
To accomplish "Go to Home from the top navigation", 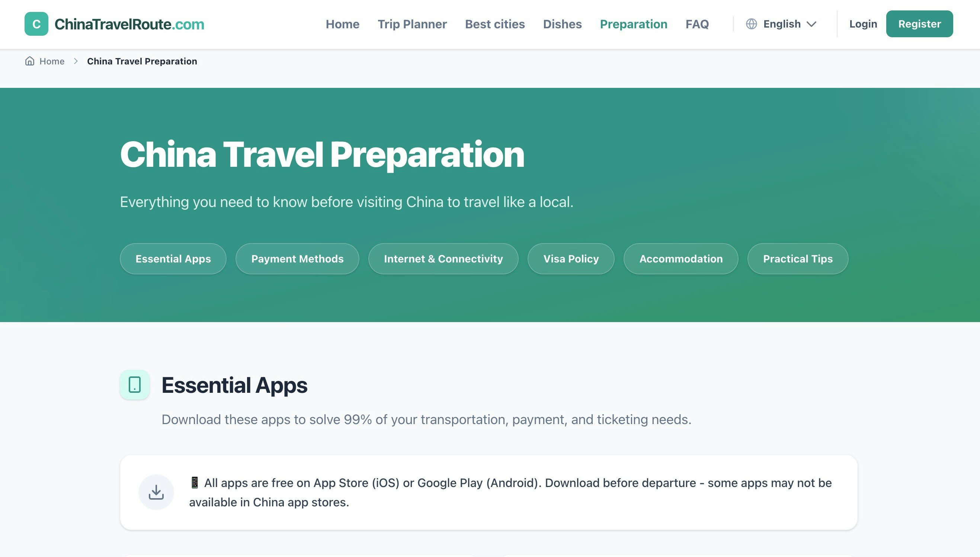I will point(342,24).
